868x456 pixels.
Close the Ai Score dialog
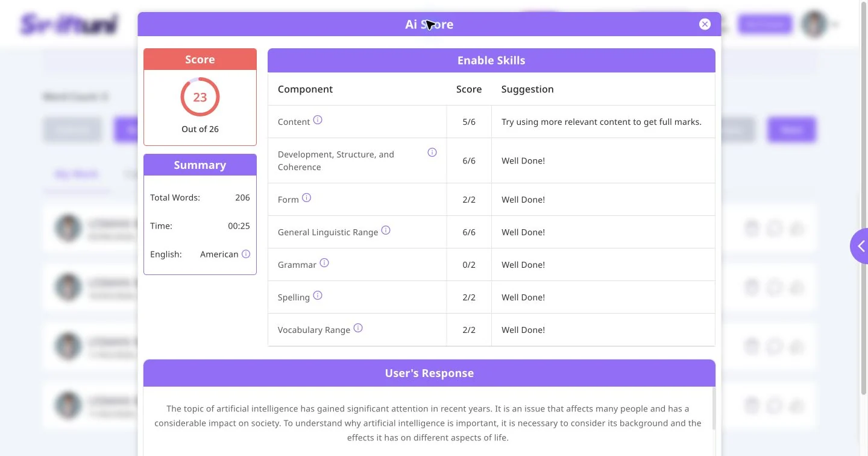[x=705, y=24]
